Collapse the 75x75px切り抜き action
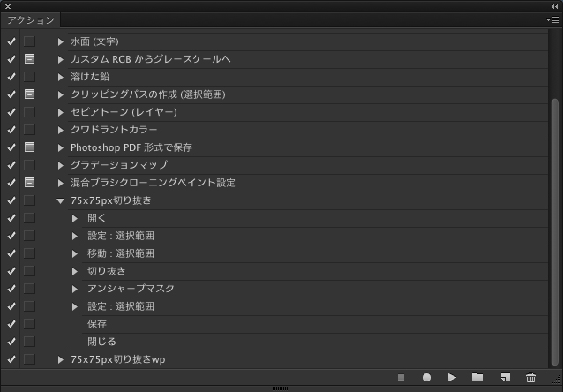The height and width of the screenshot is (392, 563). [x=60, y=200]
